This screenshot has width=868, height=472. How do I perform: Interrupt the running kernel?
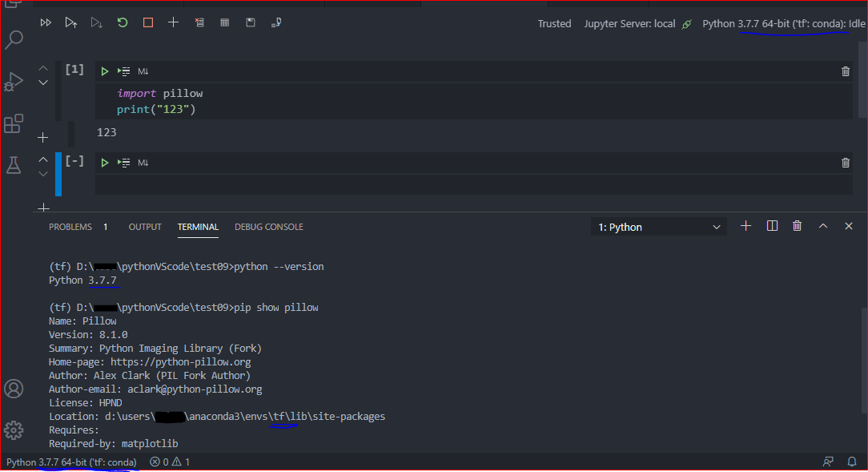click(x=147, y=22)
